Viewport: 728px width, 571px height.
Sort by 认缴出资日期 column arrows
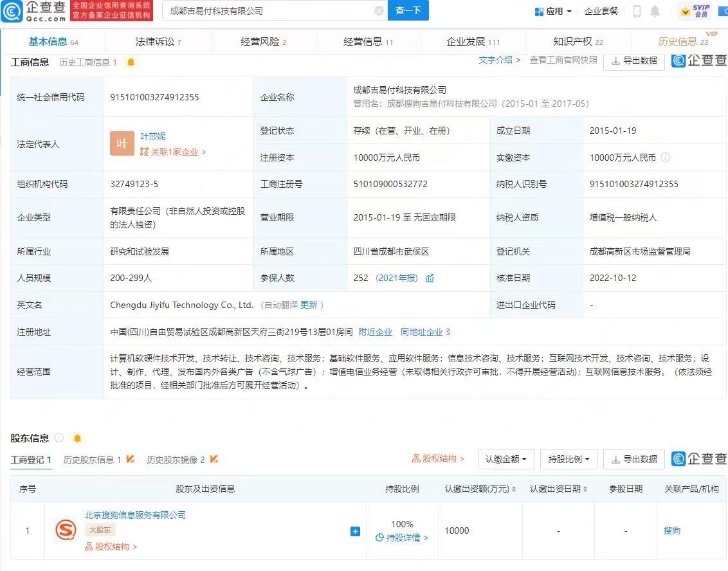585,489
